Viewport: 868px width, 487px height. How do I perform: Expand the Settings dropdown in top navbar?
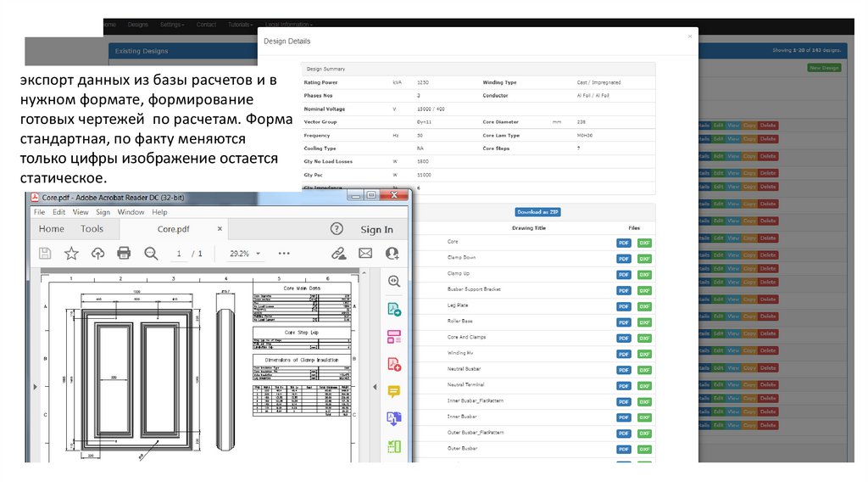point(174,25)
